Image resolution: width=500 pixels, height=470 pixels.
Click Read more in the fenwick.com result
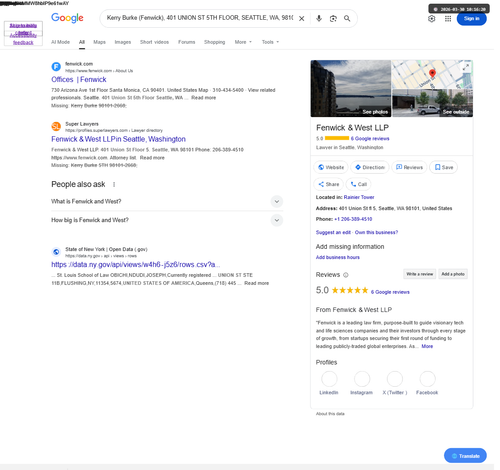pyautogui.click(x=204, y=98)
